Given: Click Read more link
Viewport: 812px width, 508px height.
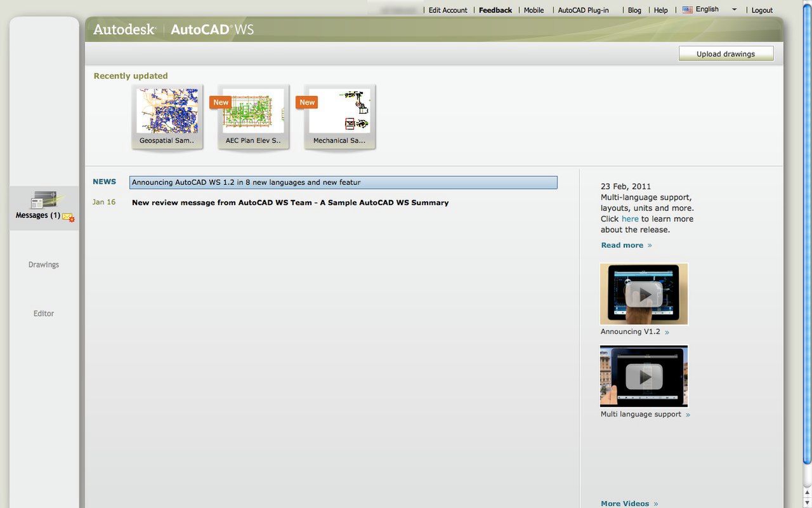Looking at the screenshot, I should point(626,245).
